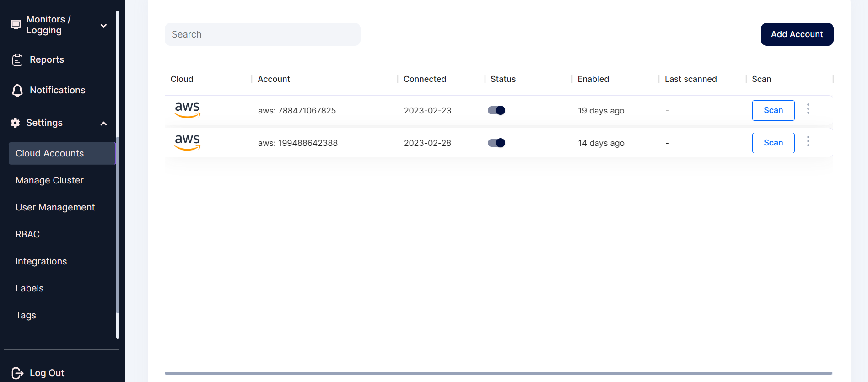This screenshot has height=382, width=868.
Task: Click the connected date 2023-02-23
Action: click(427, 111)
